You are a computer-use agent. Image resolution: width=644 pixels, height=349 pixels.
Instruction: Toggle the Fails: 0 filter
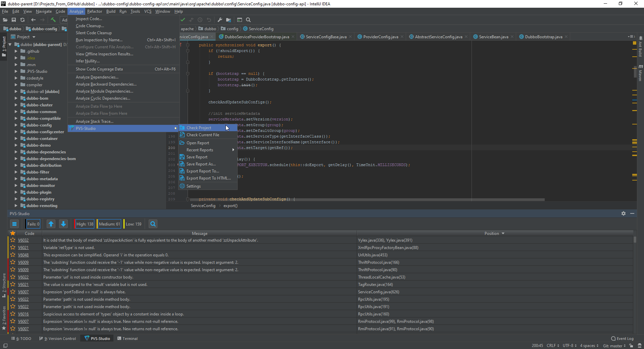tap(33, 224)
